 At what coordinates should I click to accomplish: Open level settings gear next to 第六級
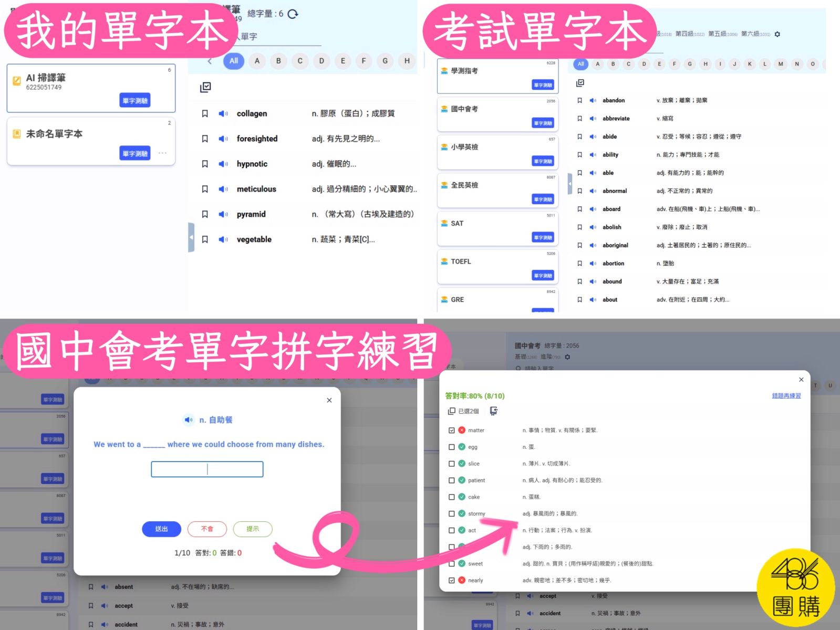coord(777,34)
